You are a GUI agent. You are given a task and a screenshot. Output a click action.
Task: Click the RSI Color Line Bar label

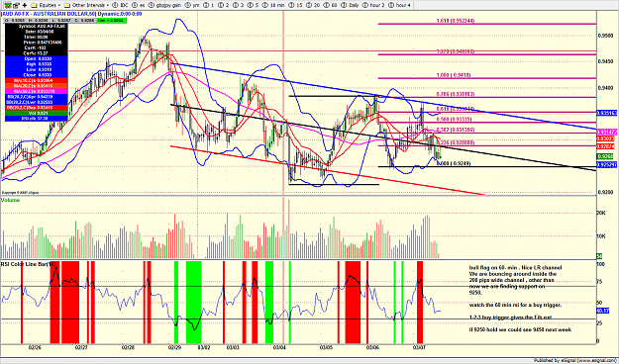coord(29,264)
